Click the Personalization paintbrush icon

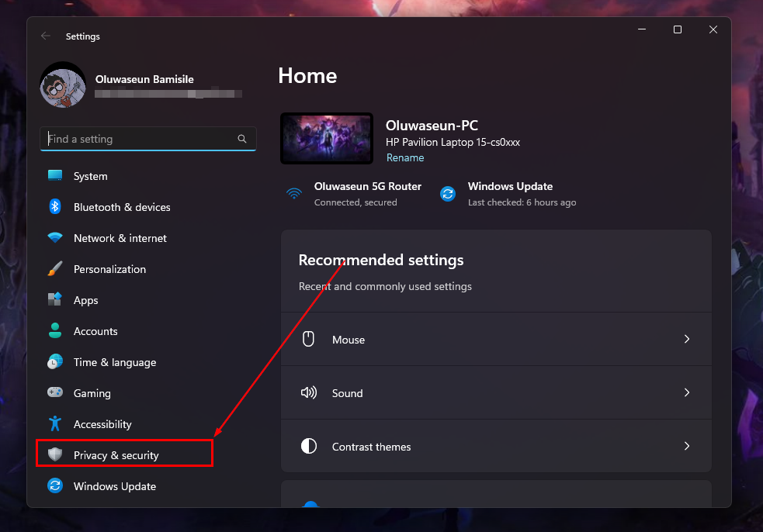(x=55, y=269)
